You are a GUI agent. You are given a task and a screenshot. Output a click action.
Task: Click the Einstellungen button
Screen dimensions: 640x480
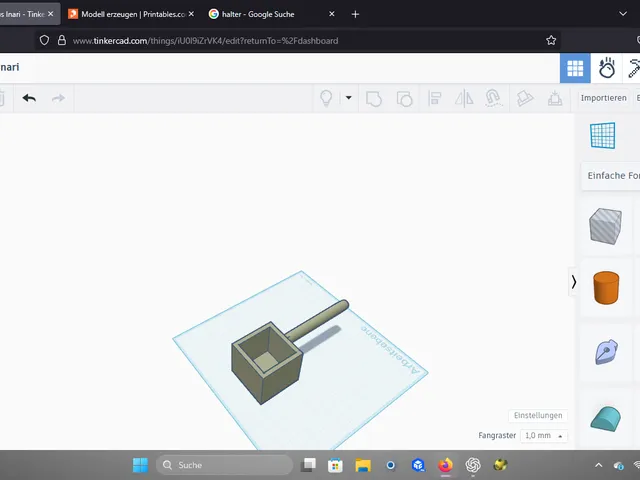coord(538,416)
